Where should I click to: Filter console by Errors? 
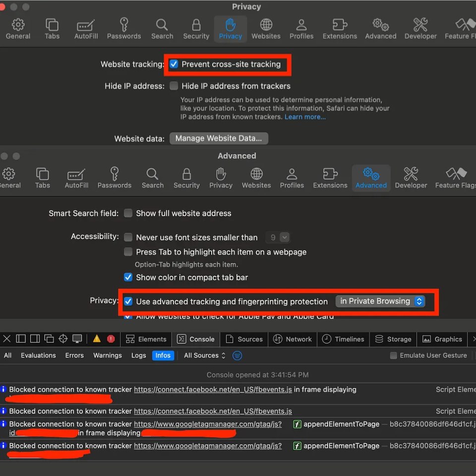point(74,356)
